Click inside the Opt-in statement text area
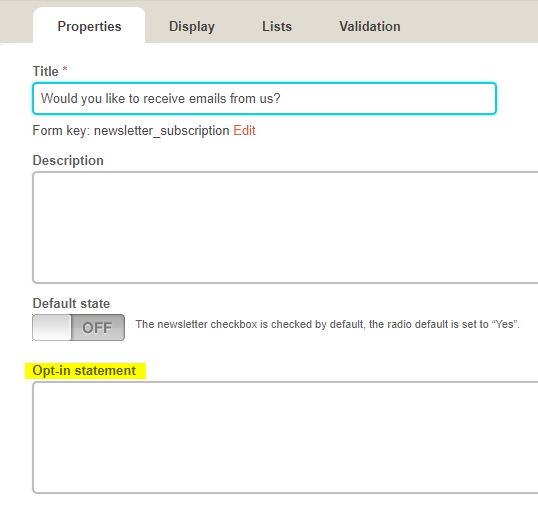The image size is (538, 506). 285,437
